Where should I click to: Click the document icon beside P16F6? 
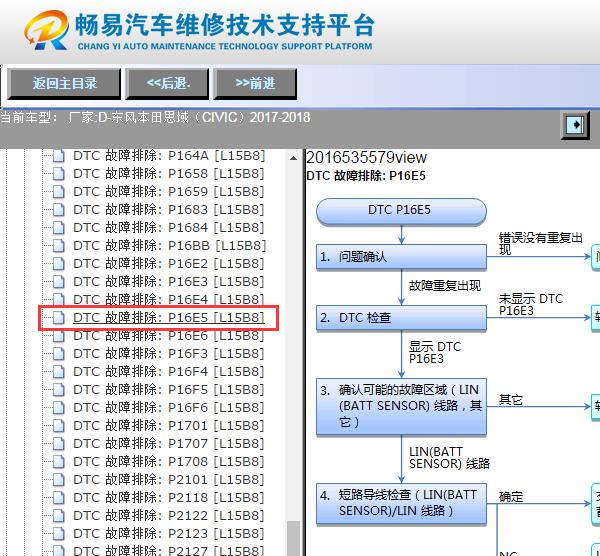tap(59, 408)
